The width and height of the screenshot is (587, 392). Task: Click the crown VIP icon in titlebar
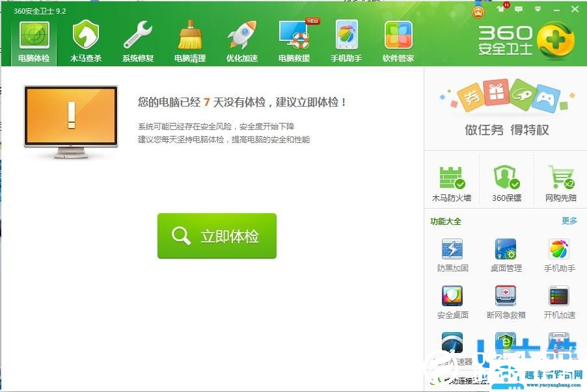coord(477,10)
